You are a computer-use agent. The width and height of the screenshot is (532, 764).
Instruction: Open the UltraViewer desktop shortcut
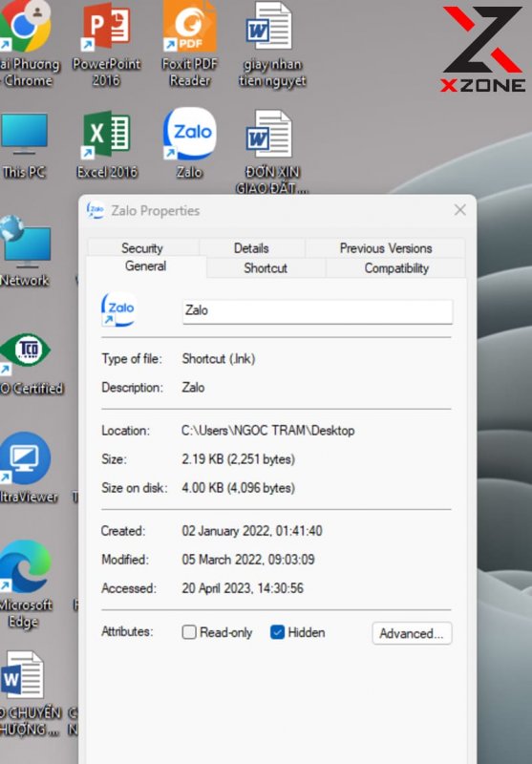tap(26, 458)
